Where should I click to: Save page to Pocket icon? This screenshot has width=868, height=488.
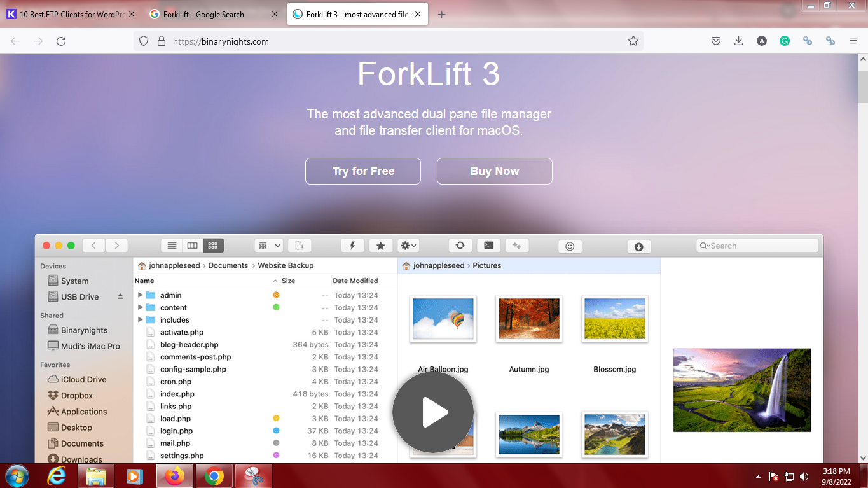coord(715,41)
